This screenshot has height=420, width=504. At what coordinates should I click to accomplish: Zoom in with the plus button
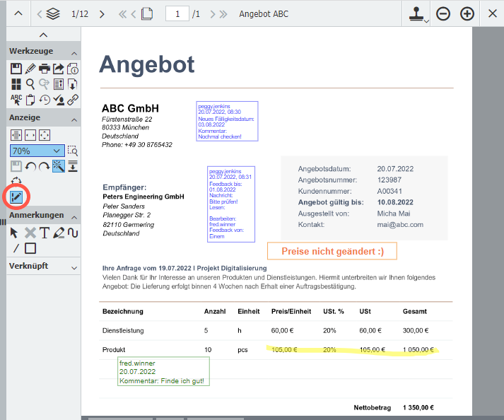467,14
